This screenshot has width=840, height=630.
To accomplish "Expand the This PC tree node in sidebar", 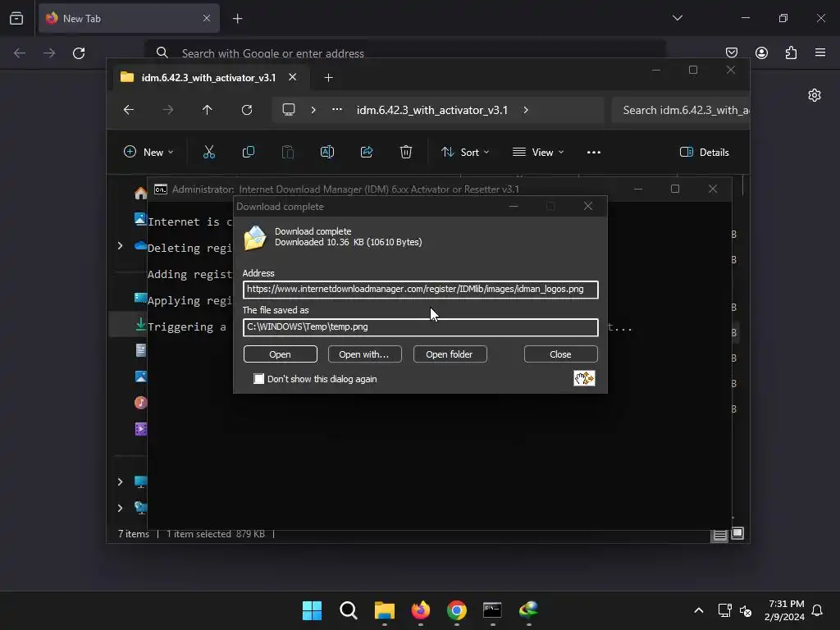I will pyautogui.click(x=121, y=482).
